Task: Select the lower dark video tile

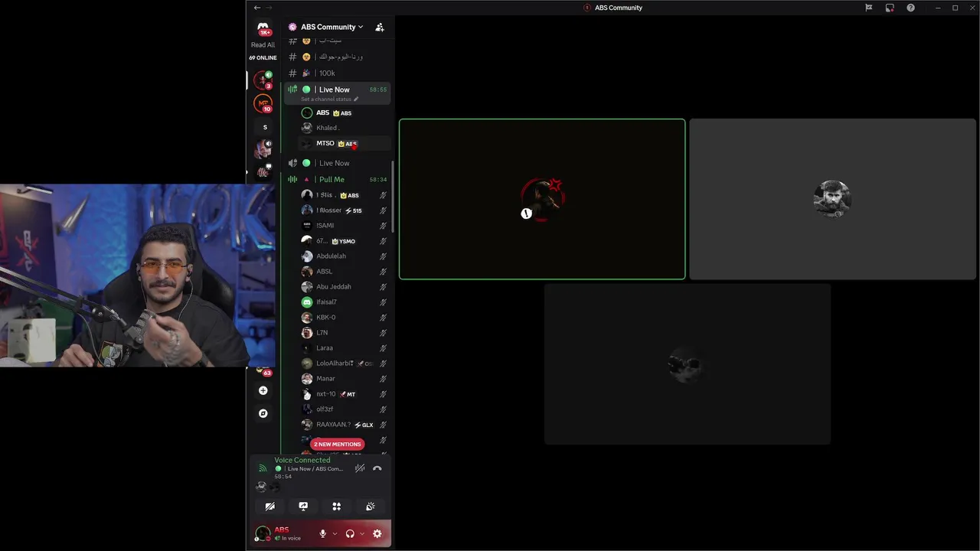Action: pyautogui.click(x=688, y=364)
